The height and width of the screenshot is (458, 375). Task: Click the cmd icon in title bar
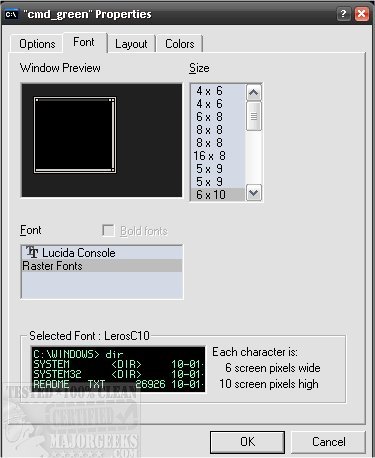(x=12, y=14)
